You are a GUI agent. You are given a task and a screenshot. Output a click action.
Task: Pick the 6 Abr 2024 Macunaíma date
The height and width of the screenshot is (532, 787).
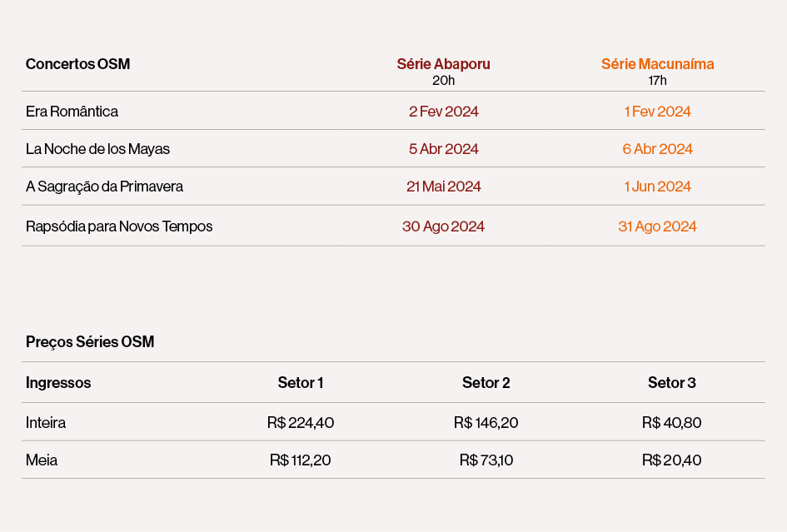coord(658,149)
